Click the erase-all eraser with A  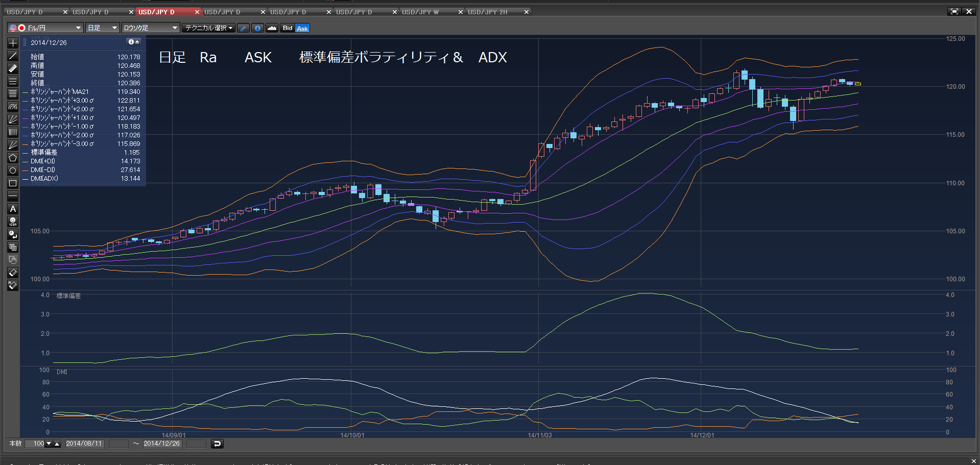(13, 286)
